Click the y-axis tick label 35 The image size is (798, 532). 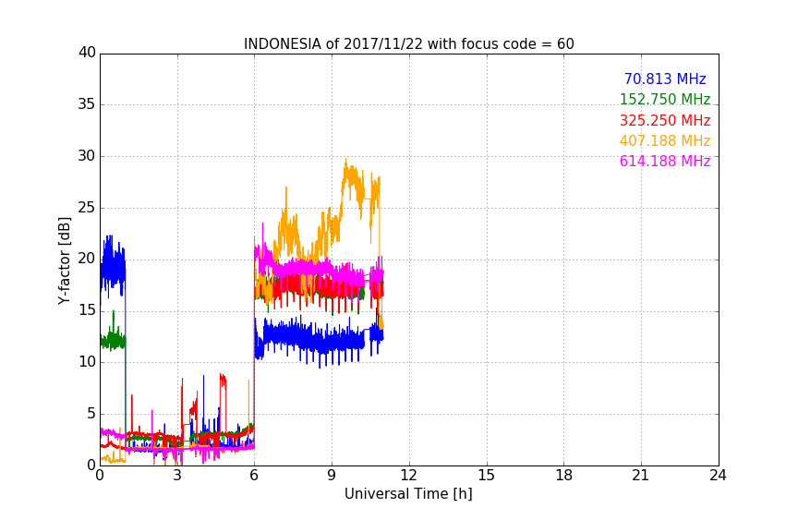tap(87, 104)
